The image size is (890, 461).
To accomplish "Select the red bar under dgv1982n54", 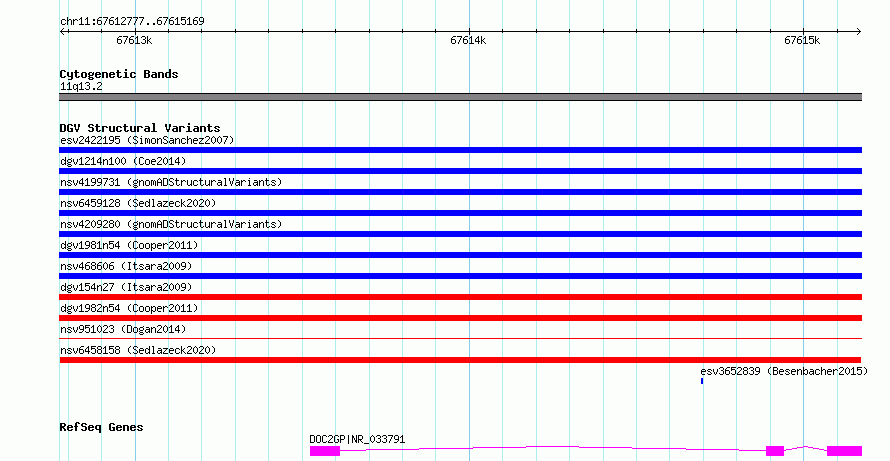I will [460, 318].
